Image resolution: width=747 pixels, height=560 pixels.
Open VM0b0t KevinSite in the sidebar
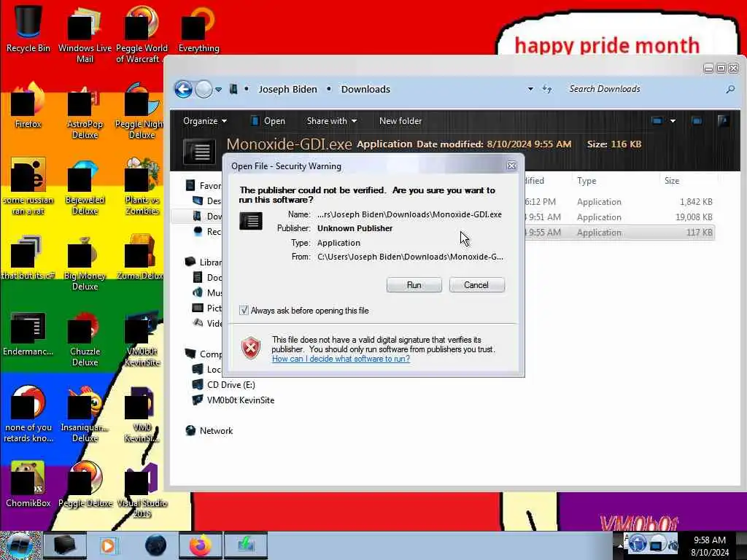[233, 400]
